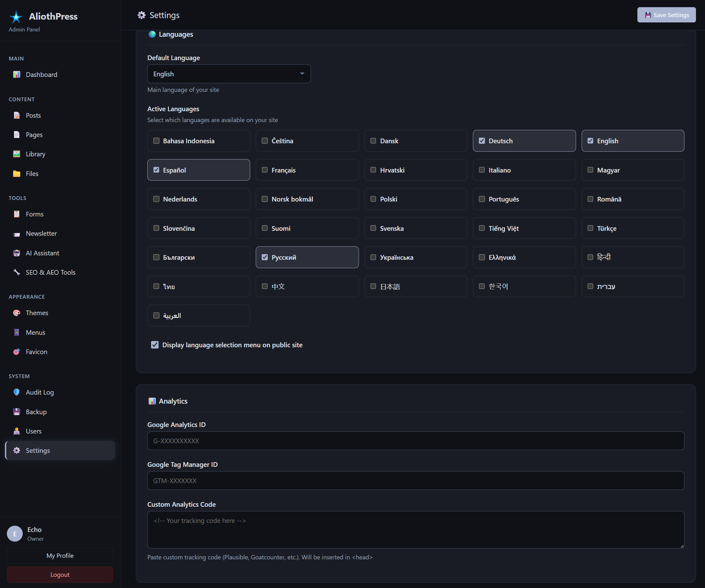Click the Library picture icon

17,154
